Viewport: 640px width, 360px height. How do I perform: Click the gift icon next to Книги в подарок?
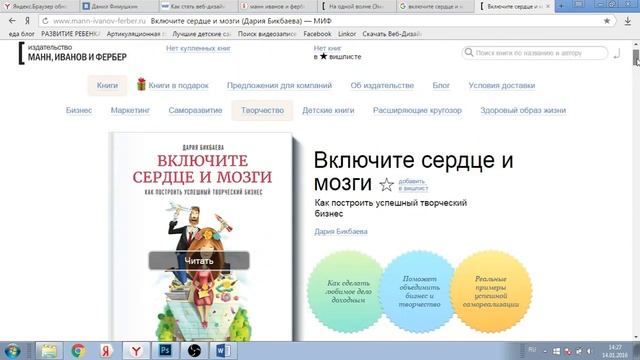coord(141,84)
